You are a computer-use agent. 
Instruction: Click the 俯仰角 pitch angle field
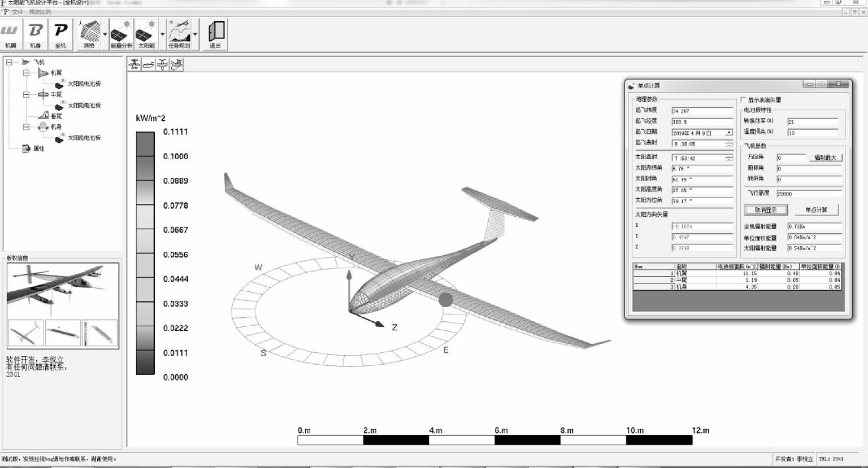tap(809, 168)
